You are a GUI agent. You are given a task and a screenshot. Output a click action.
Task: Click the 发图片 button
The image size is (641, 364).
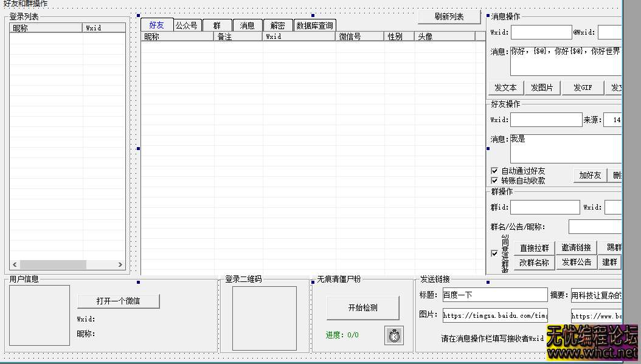542,87
